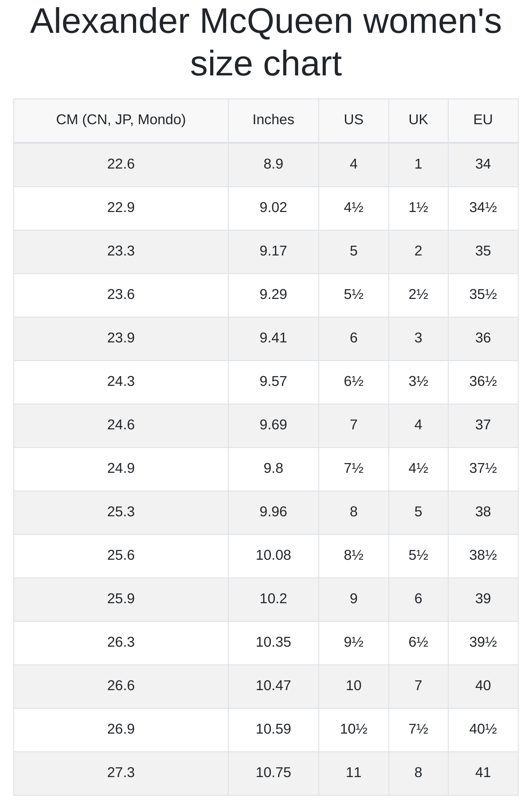The image size is (532, 809).
Task: Select the 24.6 centimeter cell
Action: tap(121, 425)
